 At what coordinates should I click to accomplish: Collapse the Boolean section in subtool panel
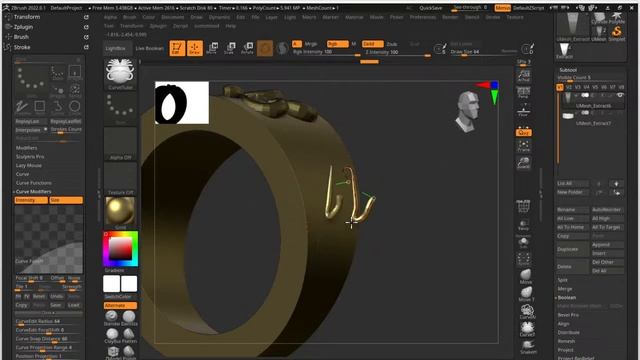point(567,298)
